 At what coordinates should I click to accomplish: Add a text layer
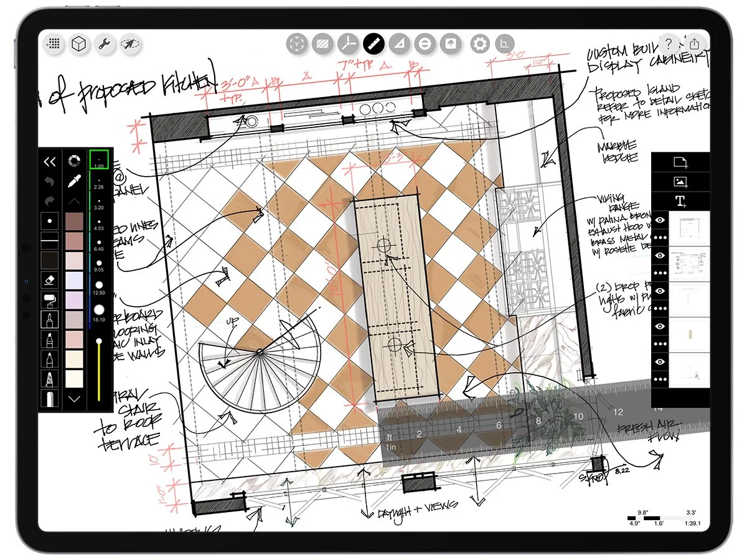pos(680,201)
